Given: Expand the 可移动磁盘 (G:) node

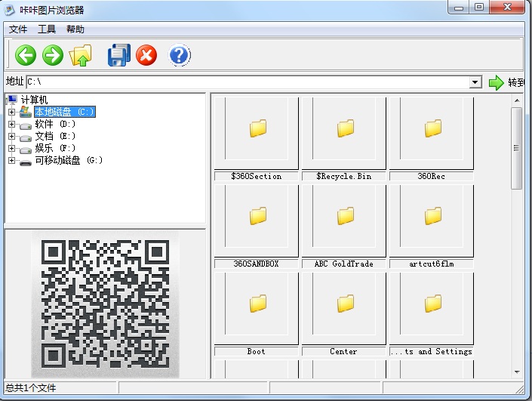Looking at the screenshot, I should [x=11, y=160].
